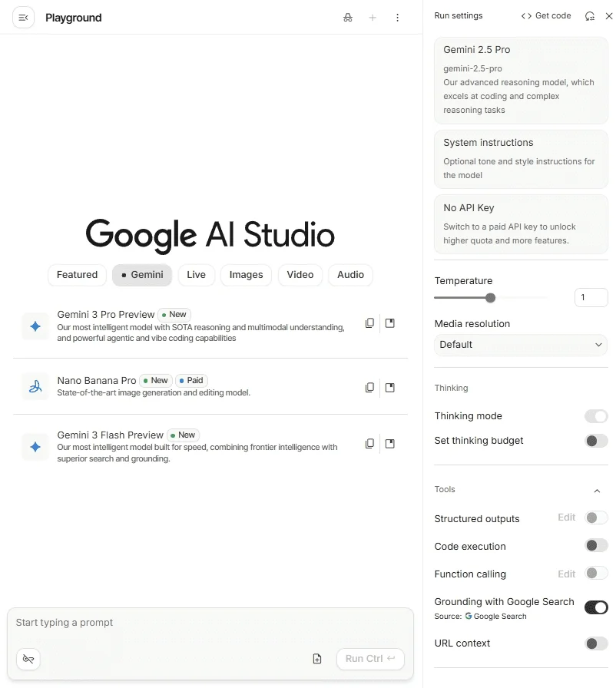Close the Run settings panel
Screen dimensions: 616x688
coord(609,16)
